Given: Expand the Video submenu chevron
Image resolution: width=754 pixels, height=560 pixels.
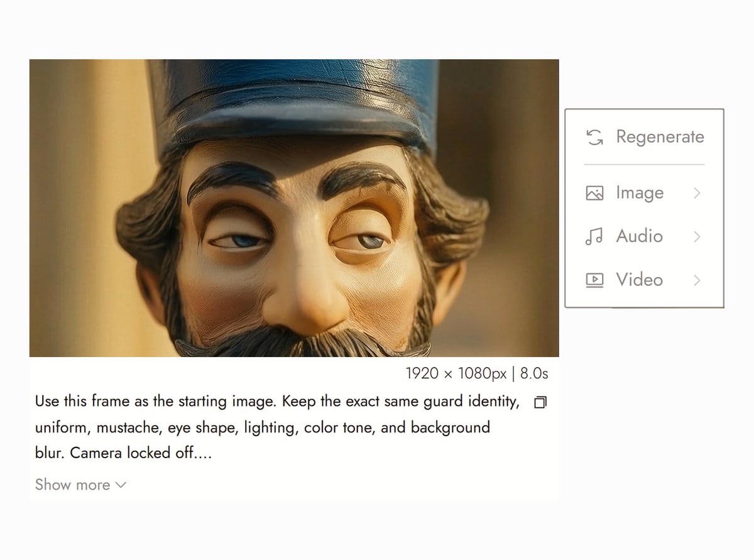Looking at the screenshot, I should coord(696,280).
